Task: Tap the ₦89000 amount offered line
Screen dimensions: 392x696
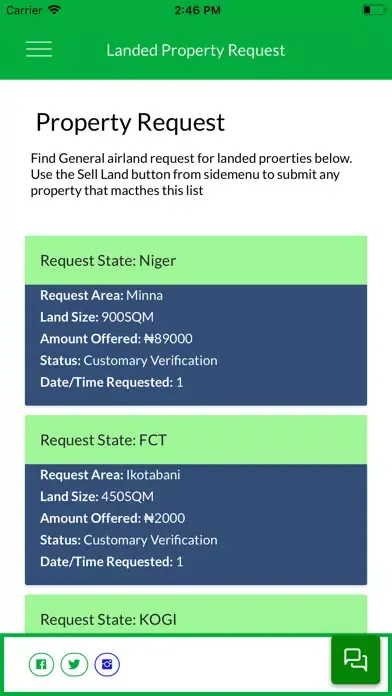Action: (116, 339)
